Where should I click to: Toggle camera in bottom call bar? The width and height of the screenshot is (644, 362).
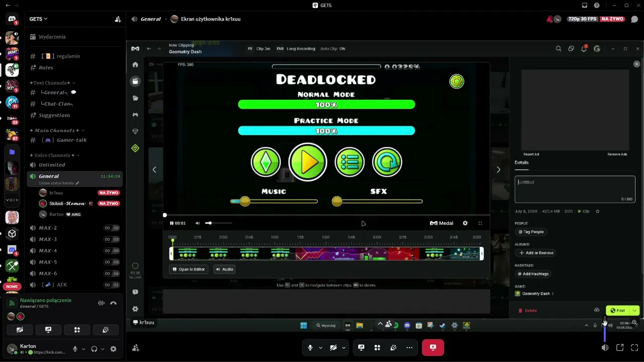click(333, 347)
